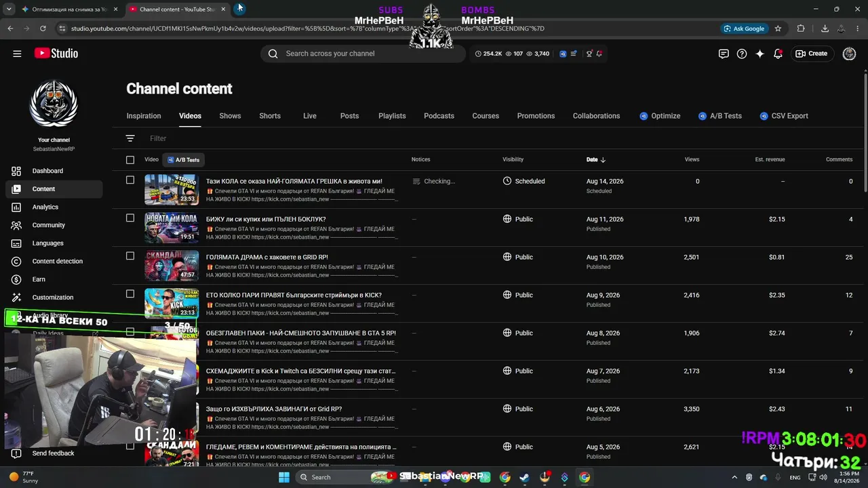Open Chrome tab search dropdown
This screenshot has width=868, height=488.
point(9,9)
